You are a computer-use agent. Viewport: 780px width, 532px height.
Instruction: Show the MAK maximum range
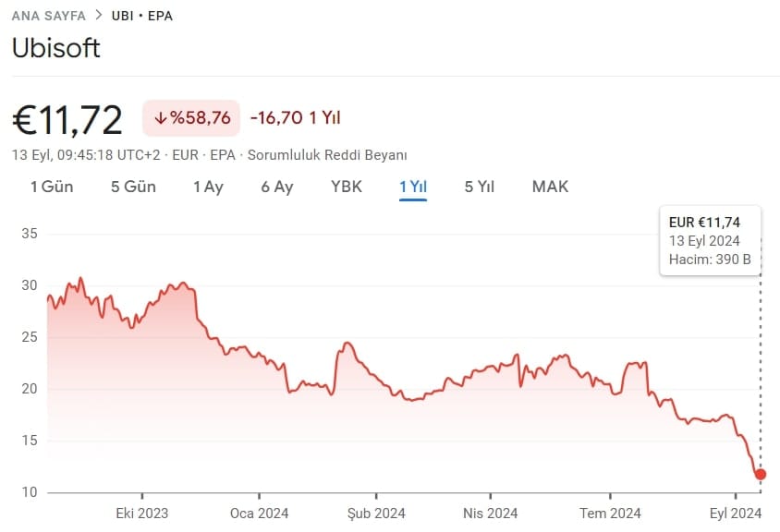(550, 187)
